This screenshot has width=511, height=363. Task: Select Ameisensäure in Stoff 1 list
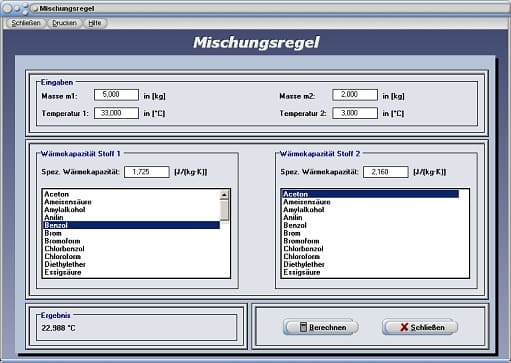(x=132, y=202)
